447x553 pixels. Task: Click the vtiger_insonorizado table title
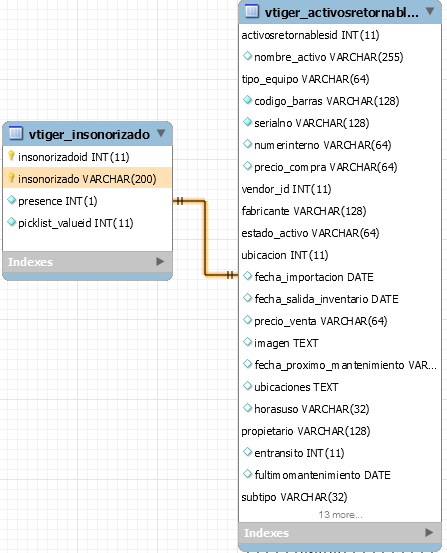(x=89, y=134)
